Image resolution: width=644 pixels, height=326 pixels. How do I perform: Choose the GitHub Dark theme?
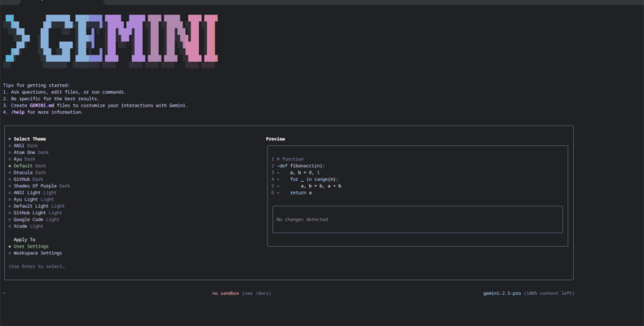coord(26,179)
